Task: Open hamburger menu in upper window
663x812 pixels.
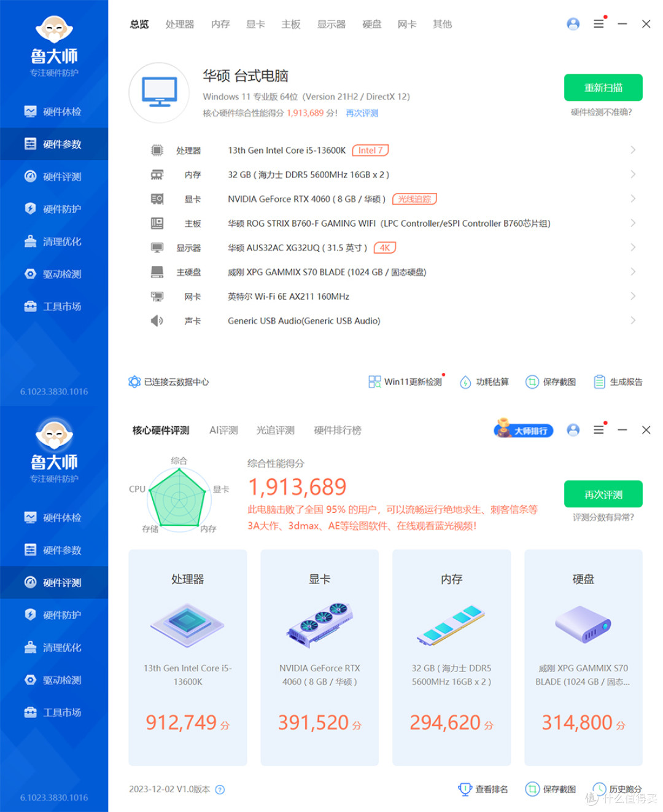Action: (599, 24)
